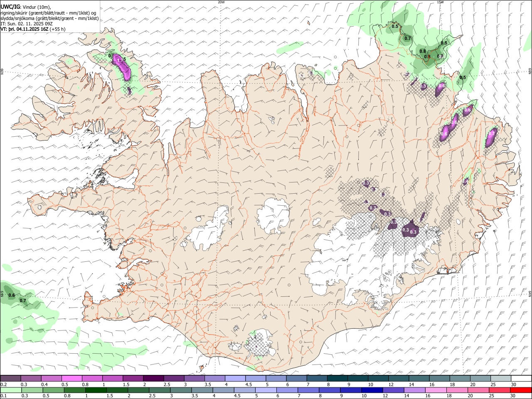
Task: Click the 'rigning/skúrir (grænt/blátt/rautt' legend description line
Action: pyautogui.click(x=49, y=12)
